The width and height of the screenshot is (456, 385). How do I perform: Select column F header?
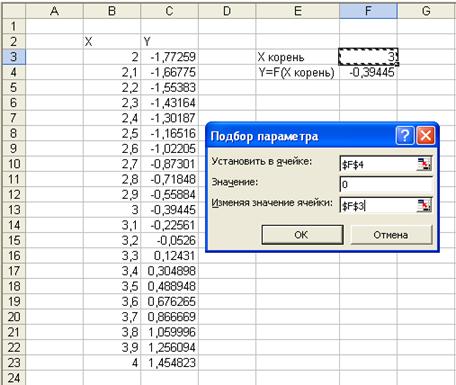click(368, 11)
